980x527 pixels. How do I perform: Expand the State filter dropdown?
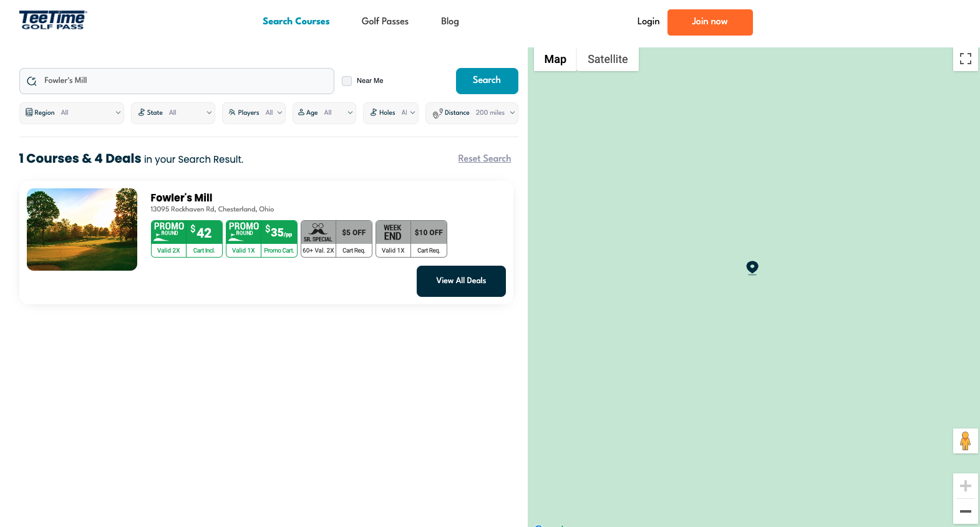point(173,113)
